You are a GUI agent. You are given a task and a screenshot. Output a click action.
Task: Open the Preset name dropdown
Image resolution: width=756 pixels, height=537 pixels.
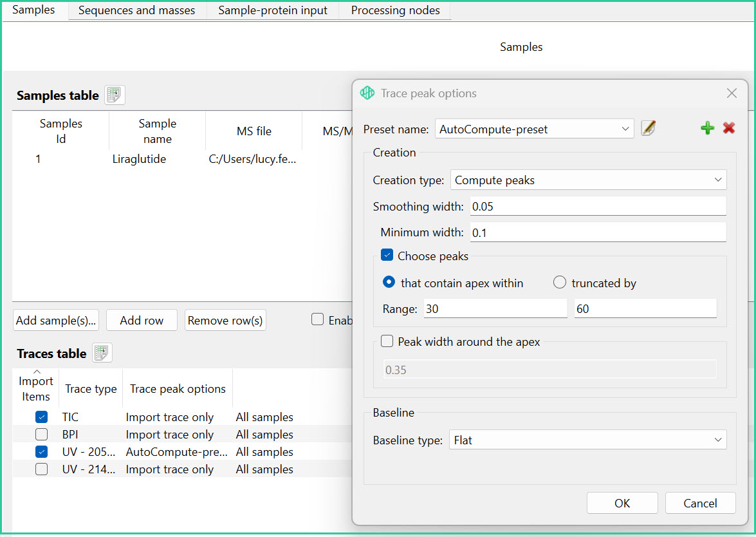[534, 129]
